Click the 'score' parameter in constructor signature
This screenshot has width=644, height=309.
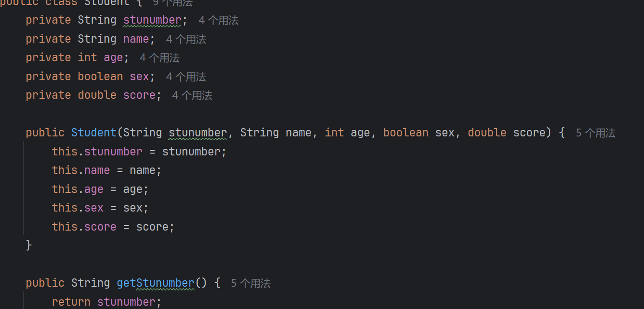[529, 133]
